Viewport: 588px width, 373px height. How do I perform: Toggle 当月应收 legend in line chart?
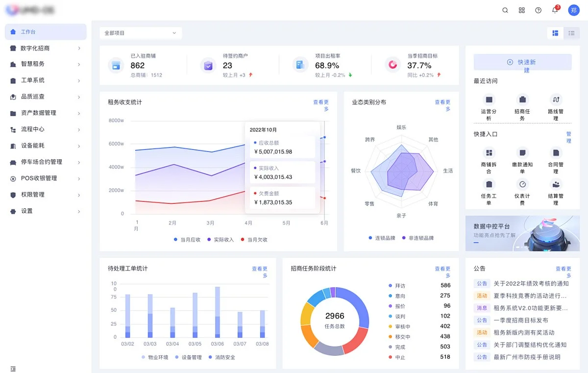click(187, 240)
